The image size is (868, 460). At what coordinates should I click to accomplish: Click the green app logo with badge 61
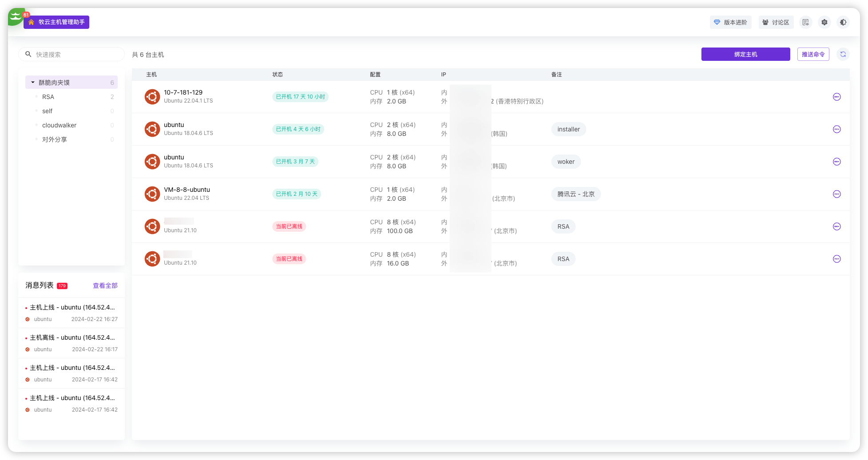(x=16, y=17)
